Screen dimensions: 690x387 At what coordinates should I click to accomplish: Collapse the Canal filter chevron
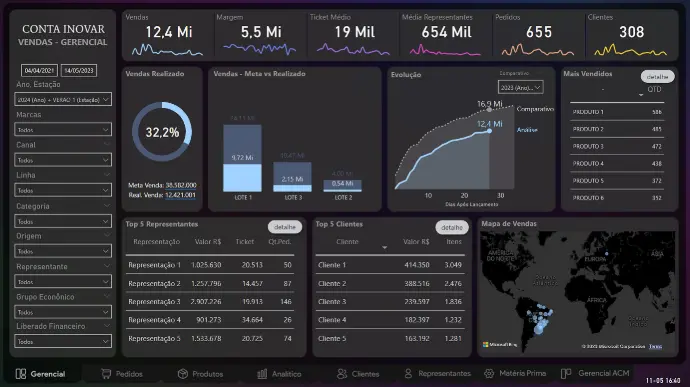pos(106,144)
